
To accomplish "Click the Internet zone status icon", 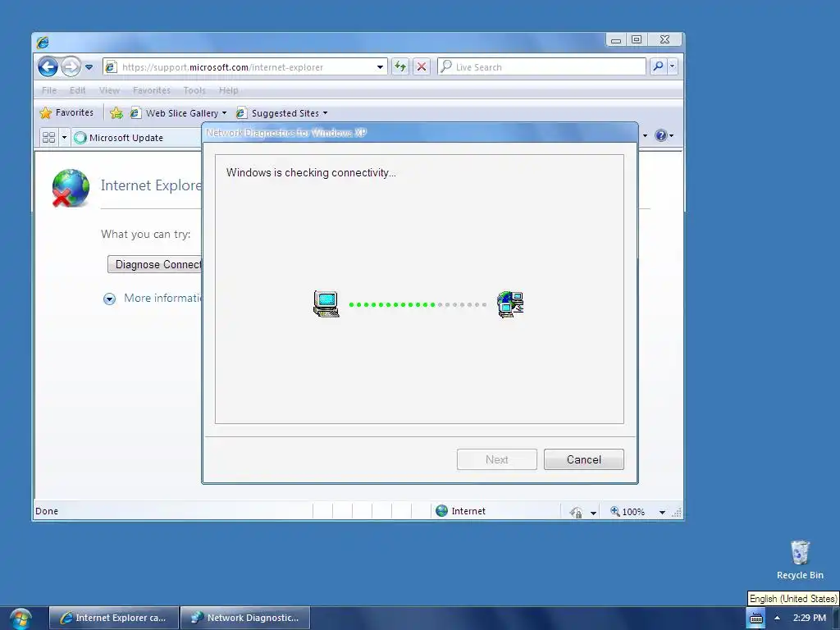I will click(x=441, y=511).
